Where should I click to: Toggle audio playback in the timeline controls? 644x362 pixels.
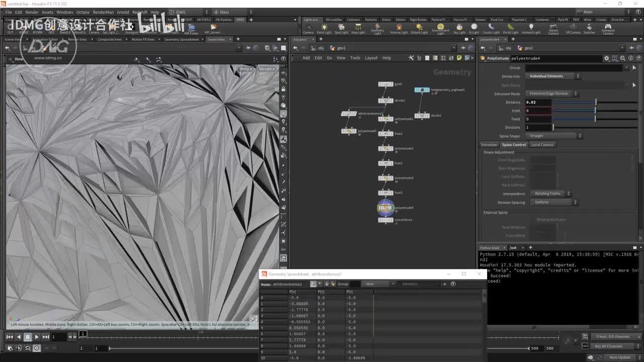click(19, 348)
